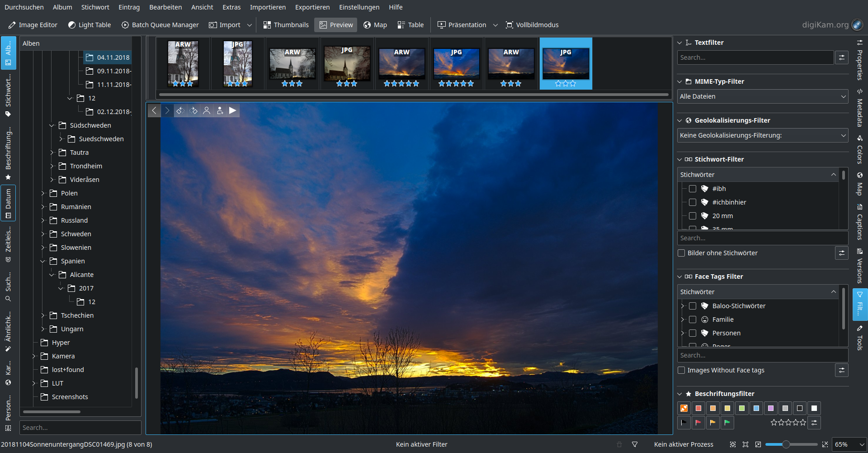Rotate the preview image left
Screen dimensions: 868x453
click(x=180, y=110)
